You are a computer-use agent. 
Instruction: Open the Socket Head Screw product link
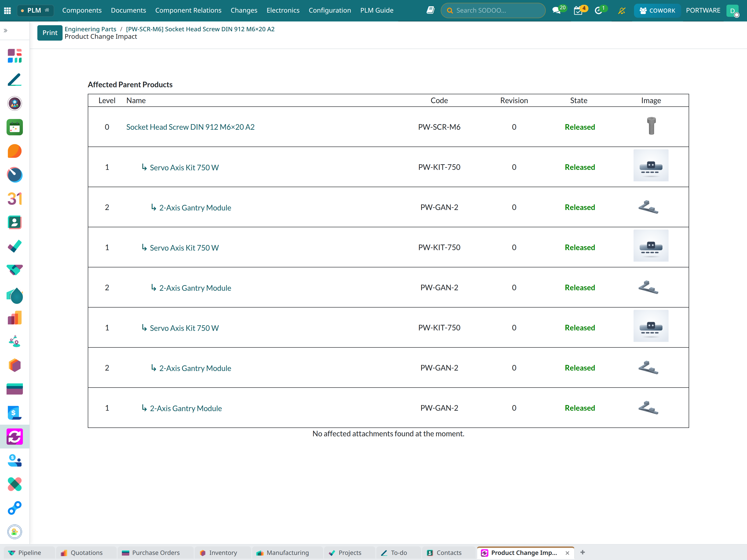tap(190, 127)
